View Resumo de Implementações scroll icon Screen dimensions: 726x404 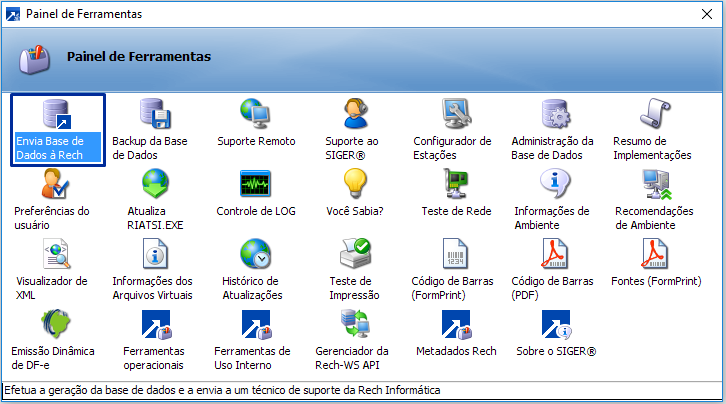[x=656, y=114]
